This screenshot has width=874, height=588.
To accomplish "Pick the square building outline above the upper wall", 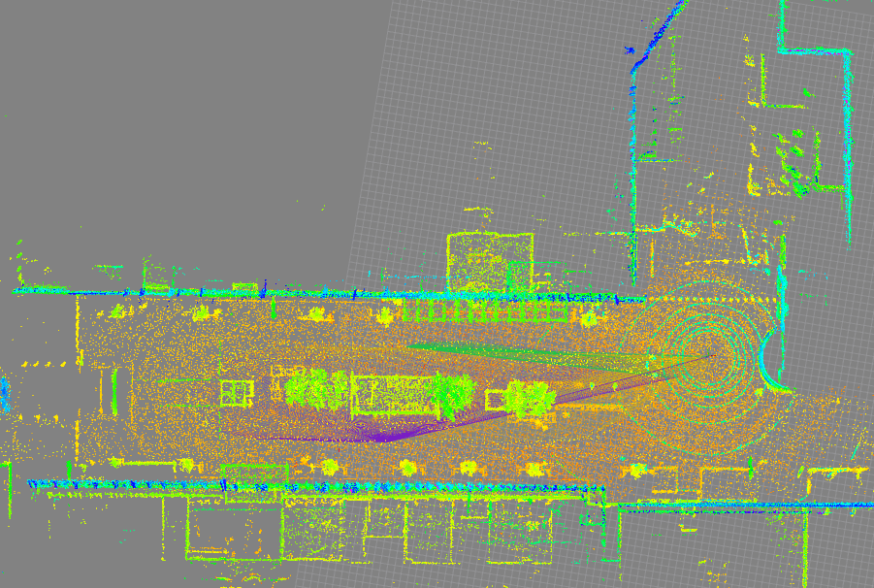I will click(x=490, y=262).
